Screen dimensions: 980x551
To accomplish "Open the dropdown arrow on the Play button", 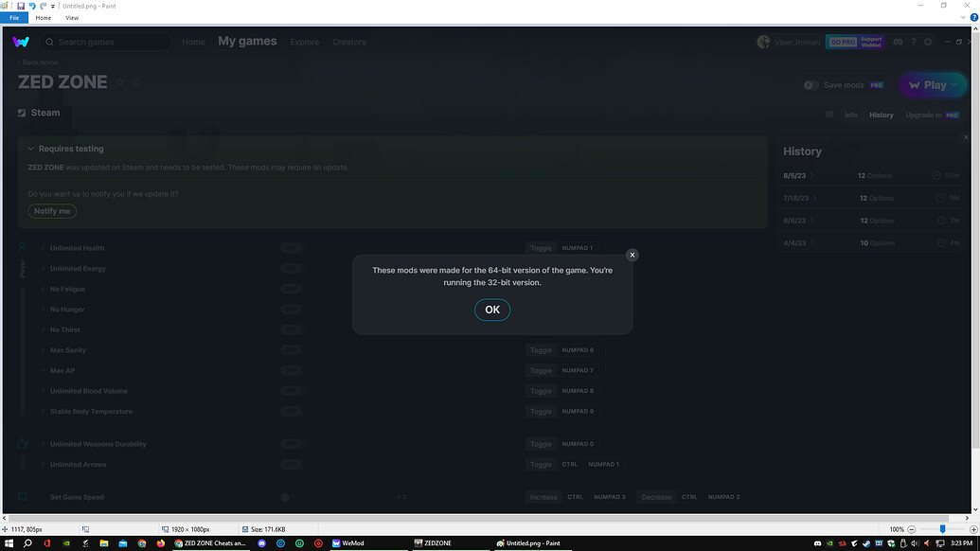I will click(953, 85).
